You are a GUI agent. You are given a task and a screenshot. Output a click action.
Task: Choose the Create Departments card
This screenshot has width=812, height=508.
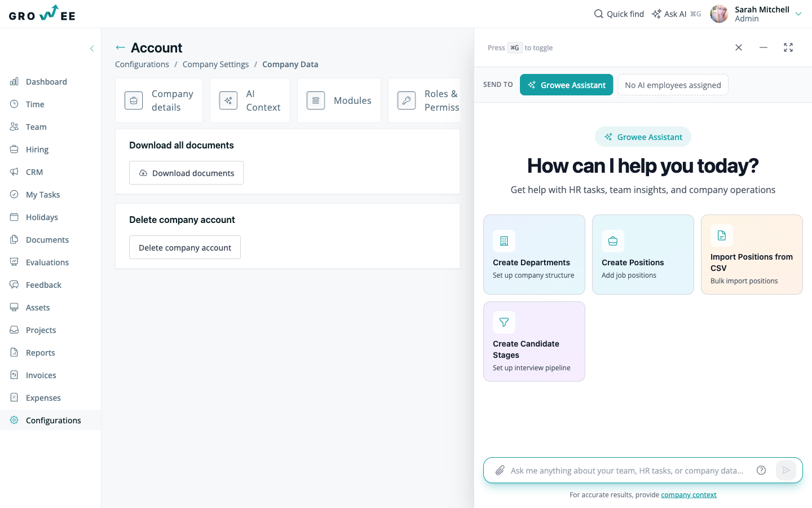click(x=534, y=255)
